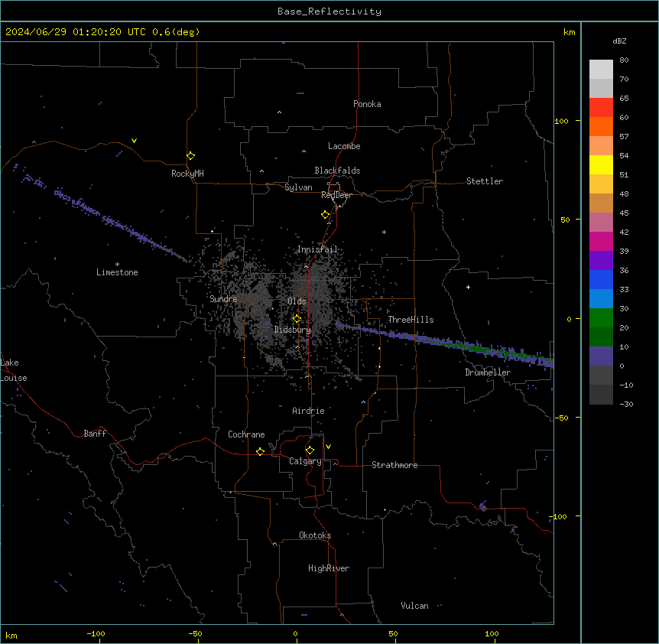Click the Ponoka town label
The width and height of the screenshot is (659, 644).
(x=367, y=104)
